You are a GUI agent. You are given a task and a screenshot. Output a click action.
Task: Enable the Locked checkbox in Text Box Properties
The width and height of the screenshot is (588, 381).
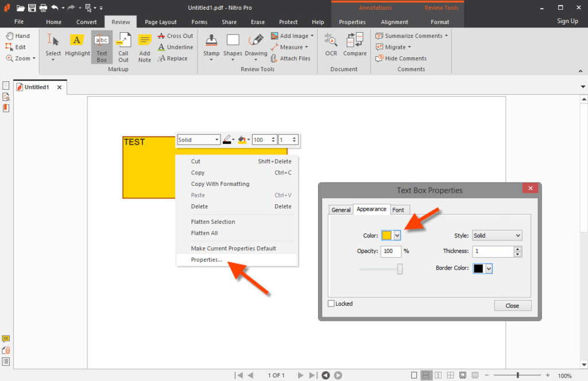pos(331,304)
